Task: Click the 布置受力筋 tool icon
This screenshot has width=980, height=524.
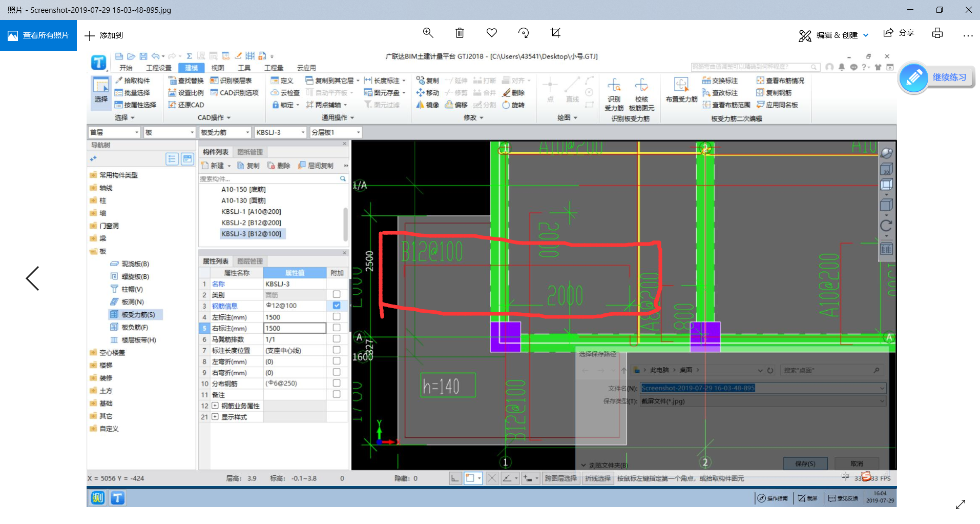Action: click(681, 90)
